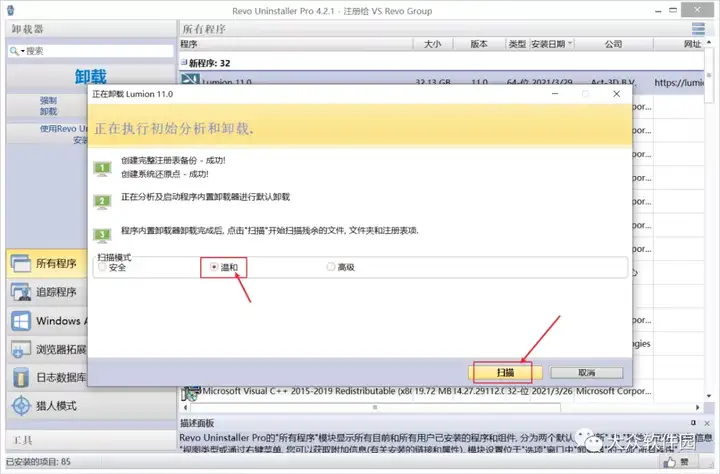This screenshot has height=474, width=720.
Task: Click the 已安装的项目: 85 status text
Action: tap(39, 462)
